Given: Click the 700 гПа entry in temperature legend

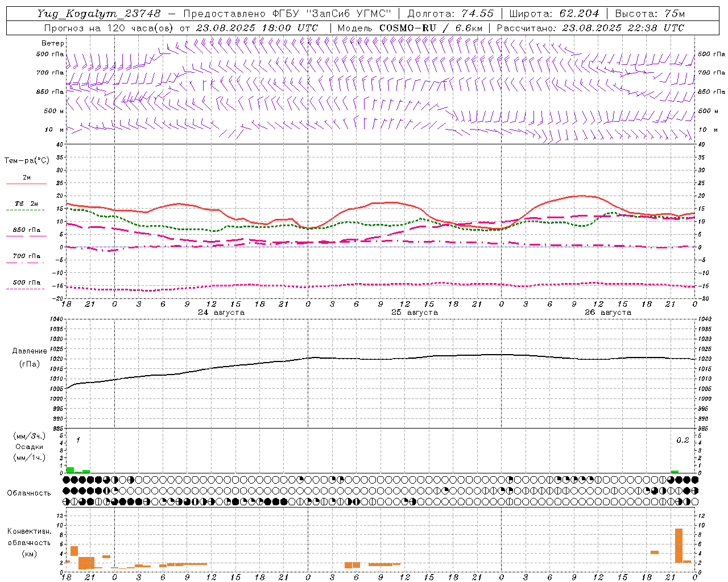Looking at the screenshot, I should tap(27, 256).
